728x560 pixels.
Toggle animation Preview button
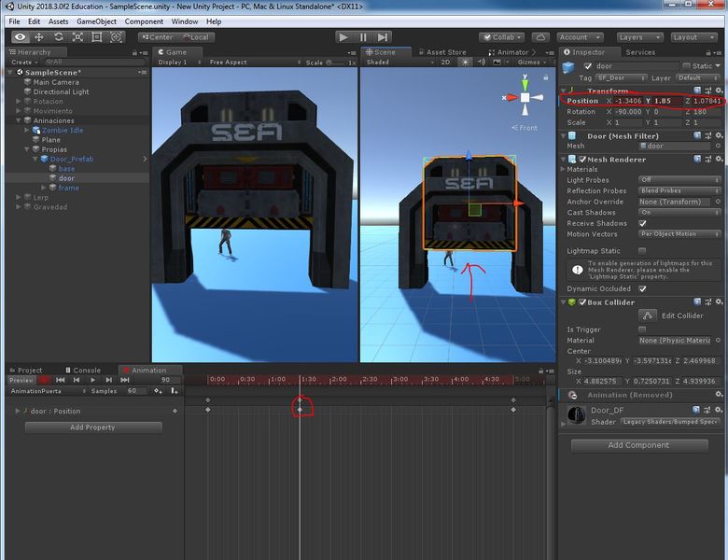coord(21,380)
